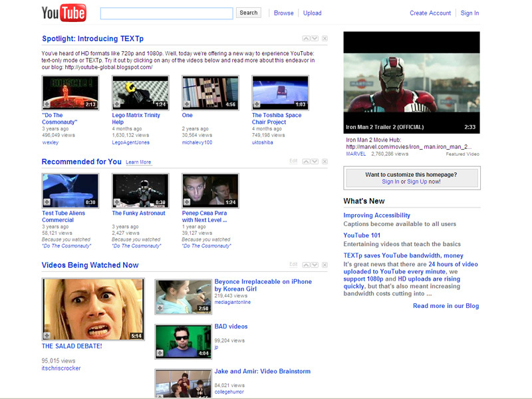Move Spotlight module down arrow
Screen dimensions: 532x399
315,39
